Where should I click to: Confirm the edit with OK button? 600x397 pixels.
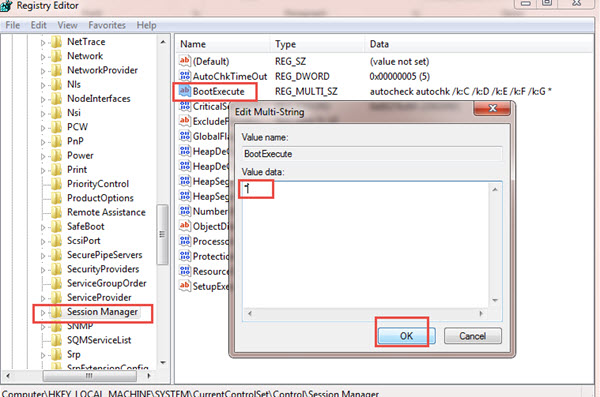point(406,336)
